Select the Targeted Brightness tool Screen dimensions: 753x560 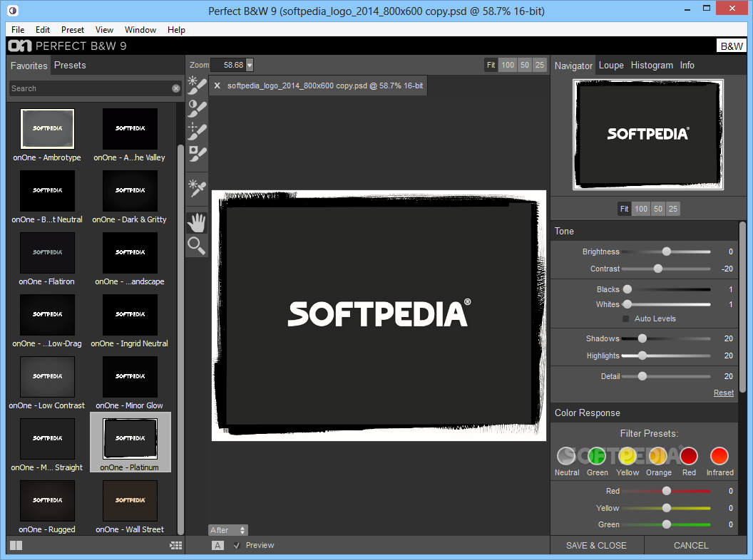197,187
